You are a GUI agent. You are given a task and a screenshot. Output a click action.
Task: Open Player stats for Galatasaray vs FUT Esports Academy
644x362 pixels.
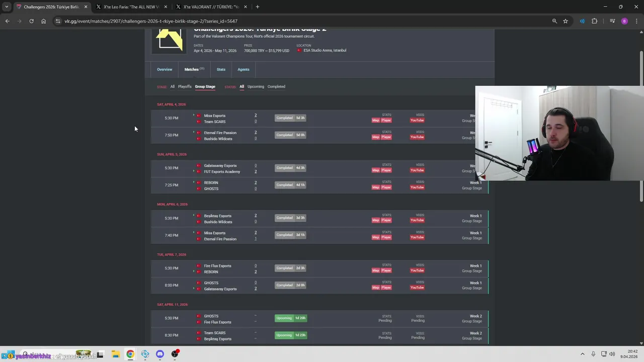386,170
